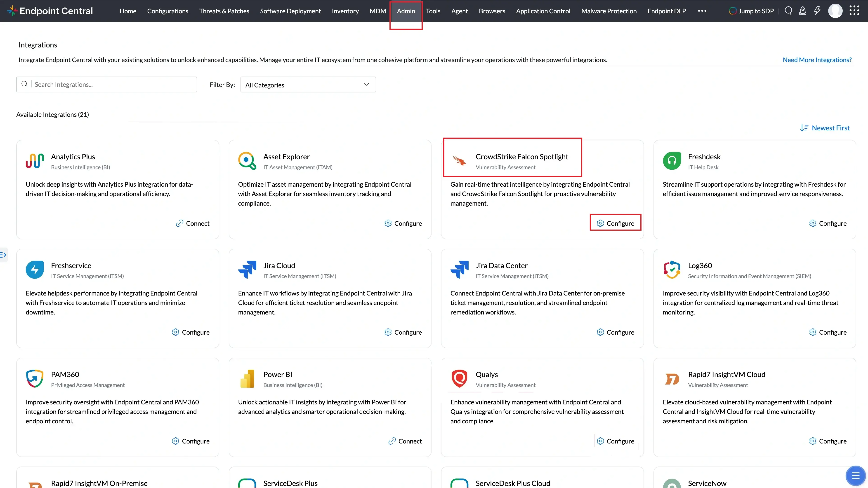Connect the Analytics Plus integration
The height and width of the screenshot is (488, 868).
click(192, 223)
